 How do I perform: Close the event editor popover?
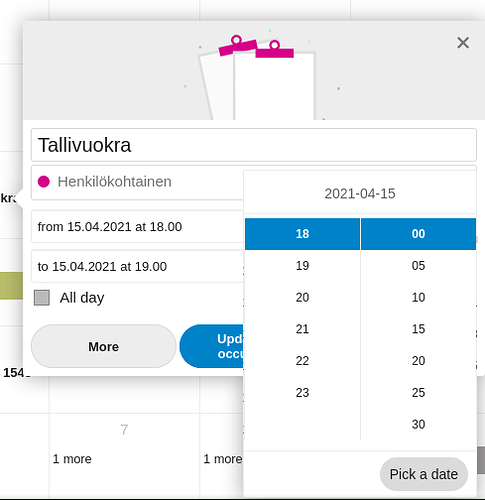463,43
